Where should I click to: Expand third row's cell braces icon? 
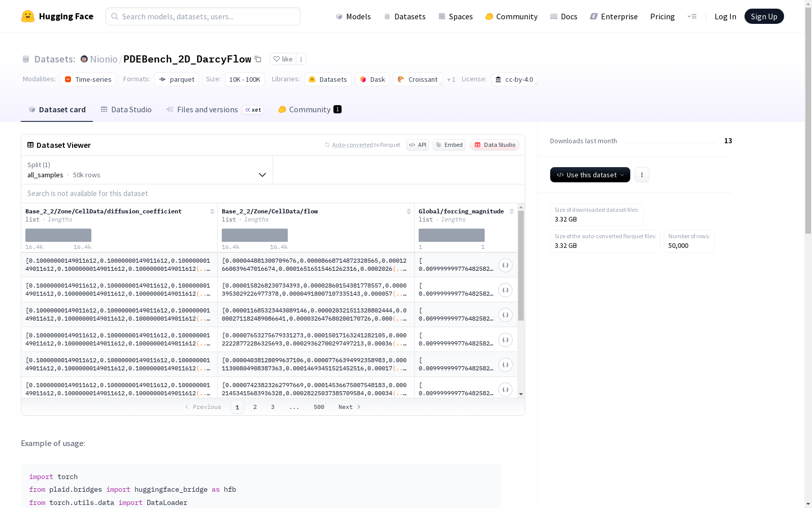505,315
